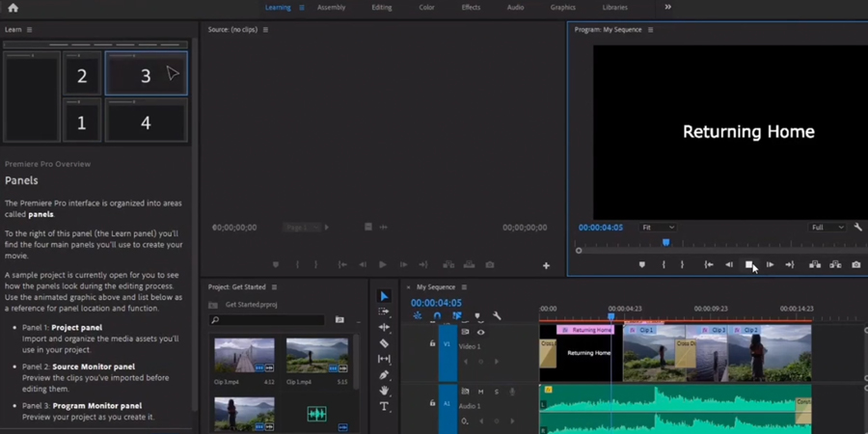This screenshot has height=434, width=868.
Task: Click Export Frame camera icon in Program Monitor
Action: pos(855,265)
